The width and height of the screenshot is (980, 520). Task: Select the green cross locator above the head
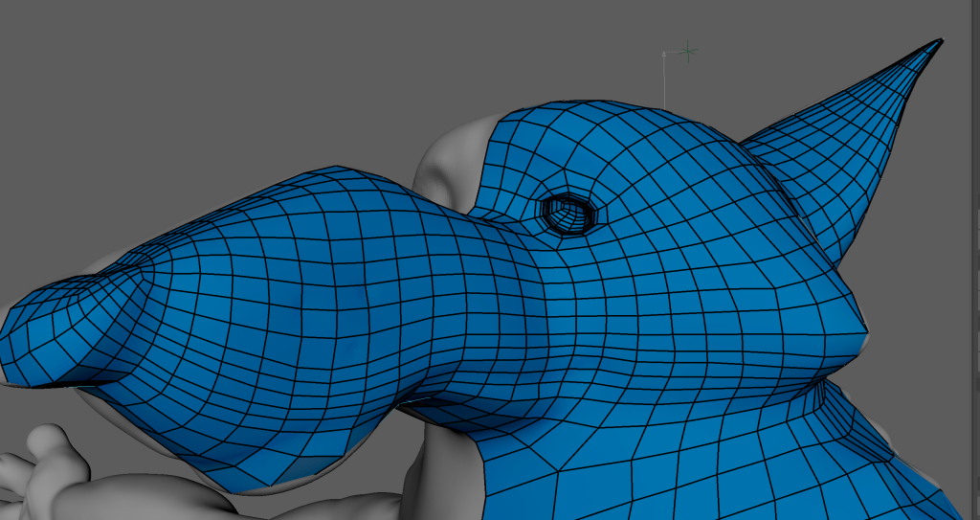688,52
